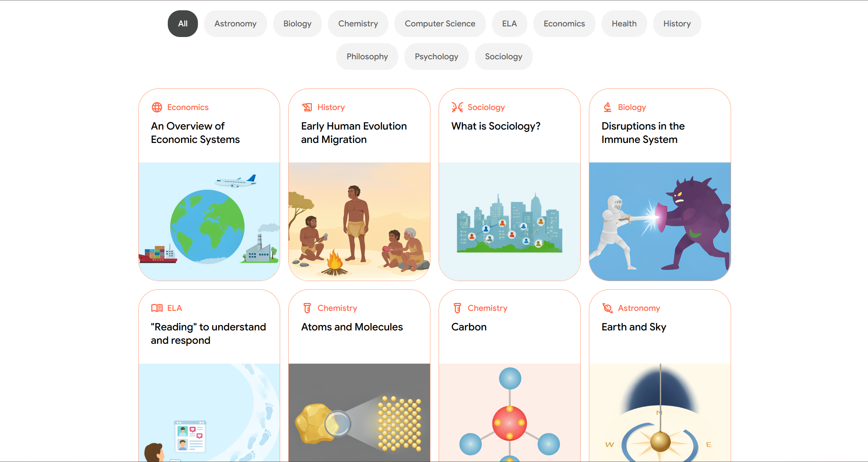Click the footprints reading illustration

pyautogui.click(x=209, y=413)
